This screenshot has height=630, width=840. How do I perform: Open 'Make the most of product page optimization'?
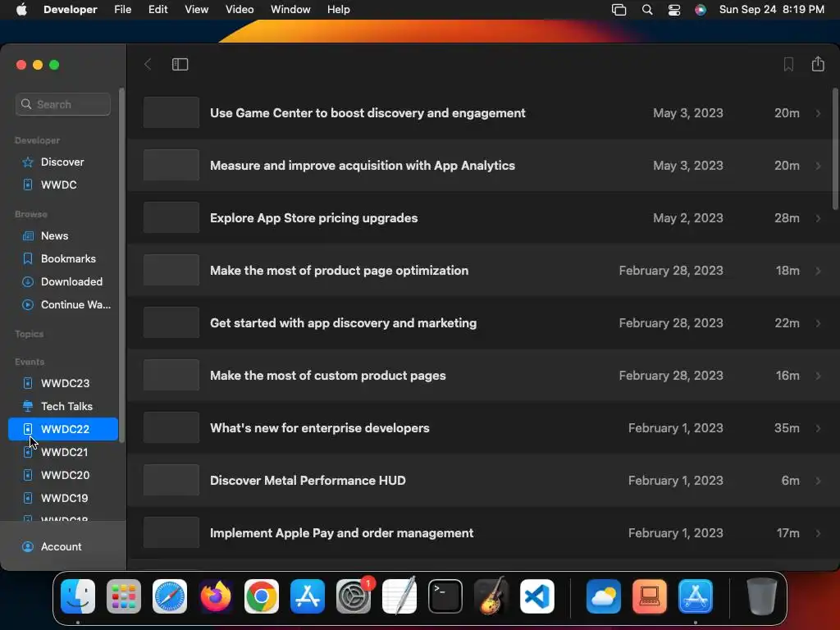(x=482, y=271)
